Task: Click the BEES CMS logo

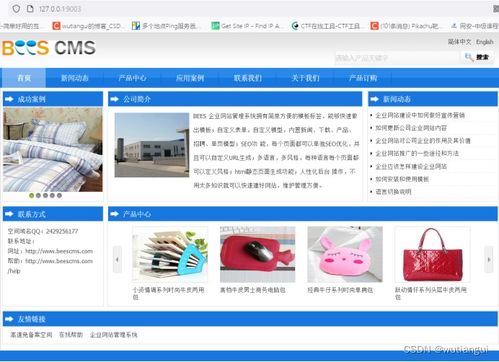Action: (x=49, y=48)
